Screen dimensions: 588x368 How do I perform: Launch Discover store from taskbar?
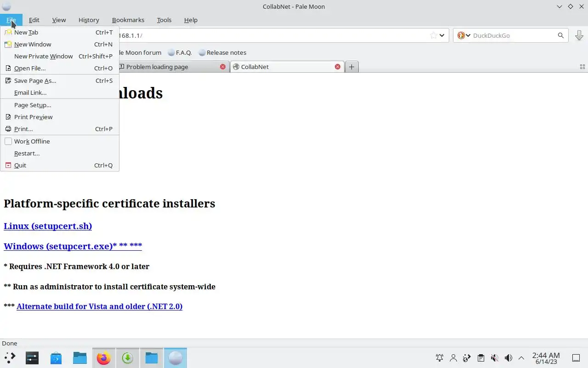pos(56,358)
